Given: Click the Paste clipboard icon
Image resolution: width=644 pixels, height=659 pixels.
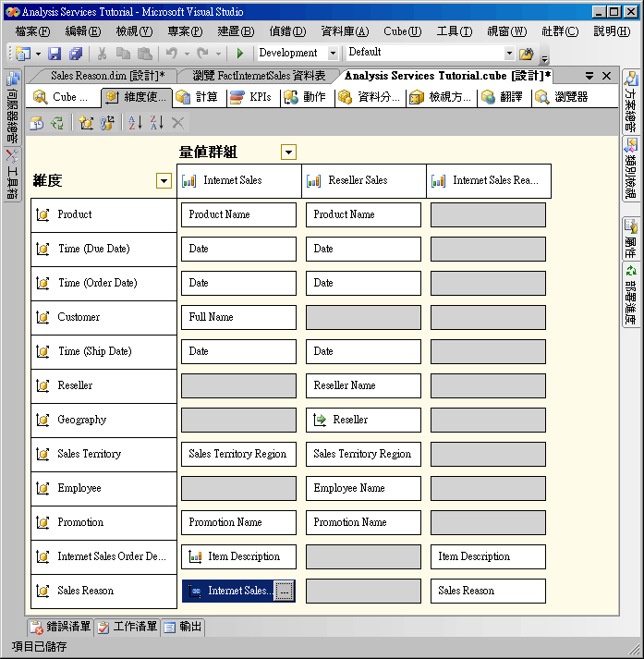Looking at the screenshot, I should 145,54.
